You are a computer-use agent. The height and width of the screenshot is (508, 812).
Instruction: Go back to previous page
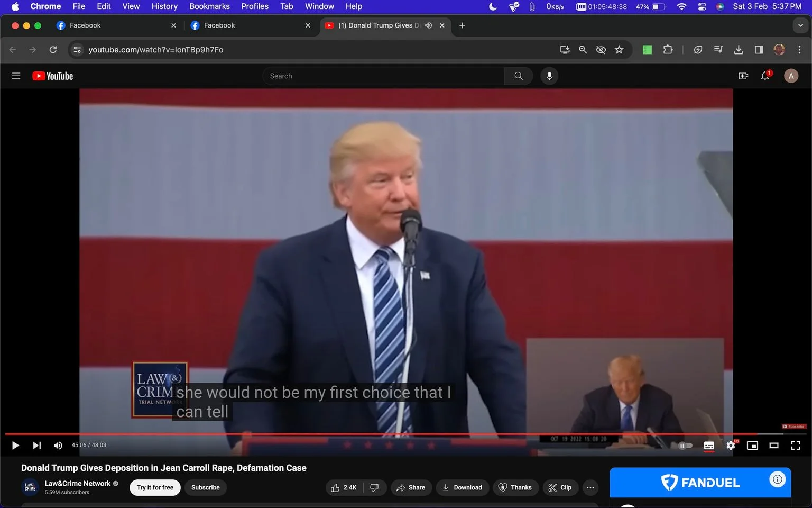pos(13,50)
